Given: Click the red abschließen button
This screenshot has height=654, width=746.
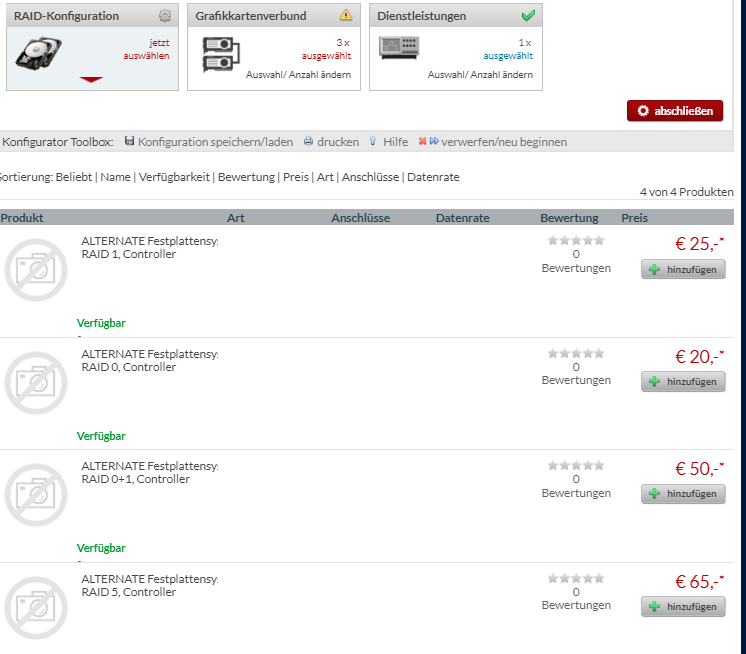Looking at the screenshot, I should click(675, 111).
